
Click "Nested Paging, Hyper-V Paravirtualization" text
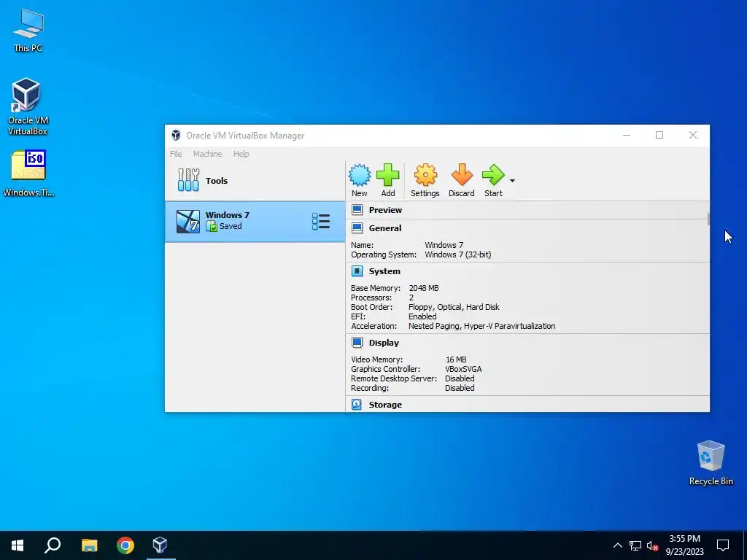481,326
